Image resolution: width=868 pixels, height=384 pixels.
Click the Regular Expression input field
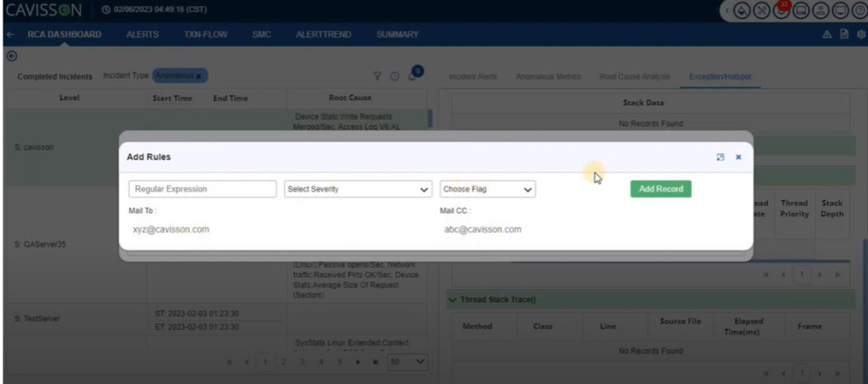[x=203, y=189]
